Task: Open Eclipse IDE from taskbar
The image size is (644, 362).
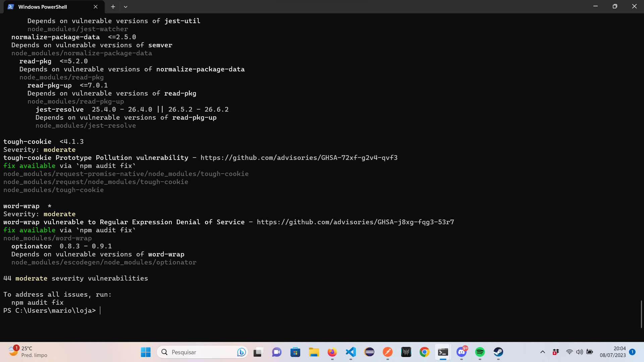Action: (x=369, y=352)
